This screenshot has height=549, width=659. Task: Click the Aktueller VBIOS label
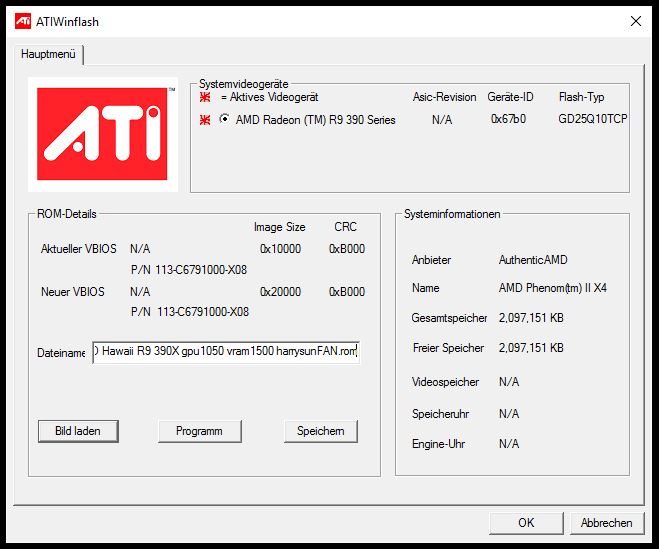[x=79, y=249]
